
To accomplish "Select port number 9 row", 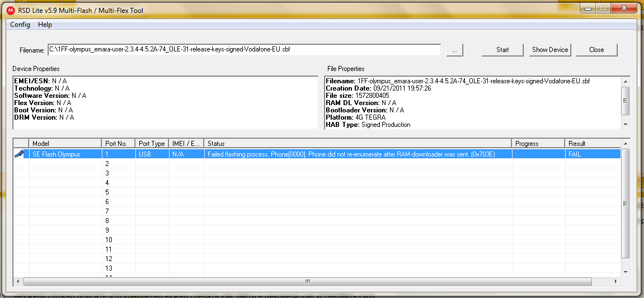I will 317,230.
